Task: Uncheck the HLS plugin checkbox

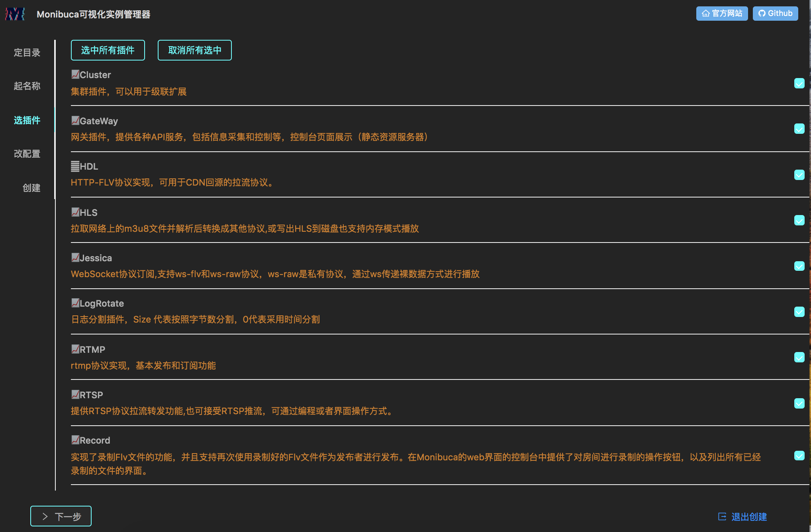Action: [799, 220]
